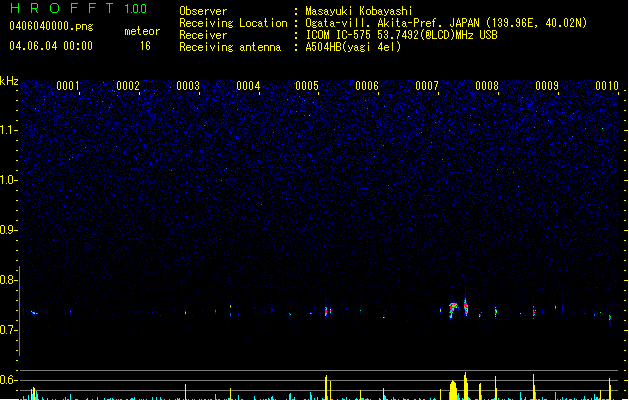Click the 0.8 kHz axis label
Image resolution: width=629 pixels, height=400 pixels.
[x=8, y=280]
